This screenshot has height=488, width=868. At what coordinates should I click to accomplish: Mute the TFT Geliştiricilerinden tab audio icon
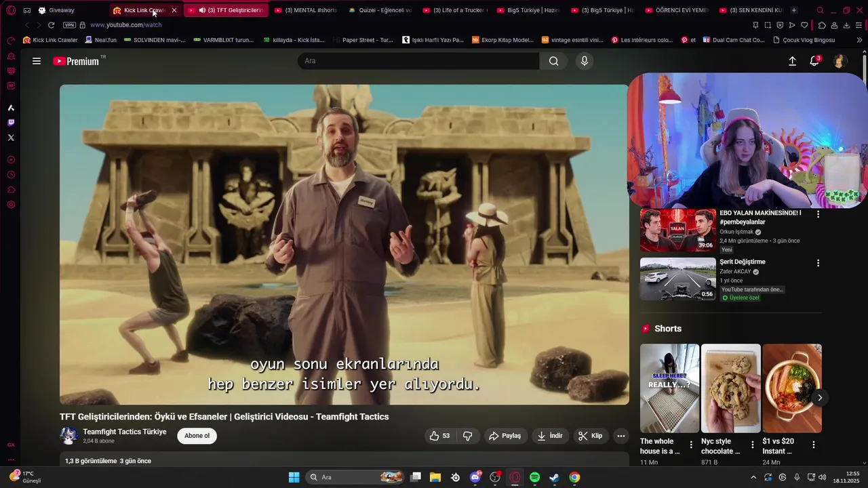[202, 10]
